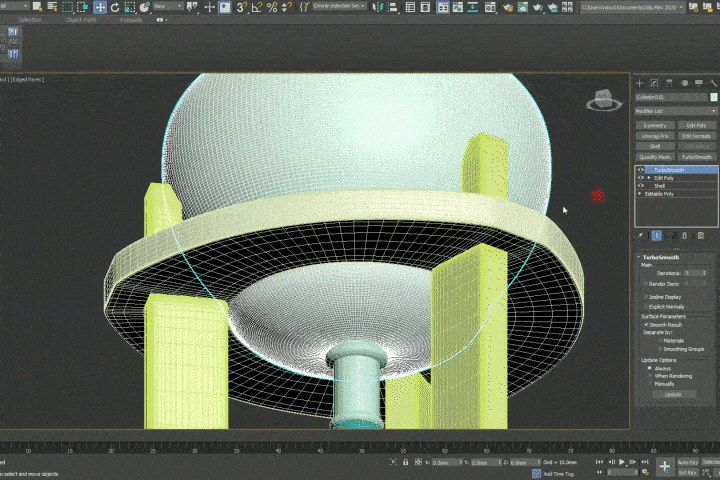The height and width of the screenshot is (480, 720).
Task: Click the TurboSmooth modifier set button
Action: coord(697,157)
